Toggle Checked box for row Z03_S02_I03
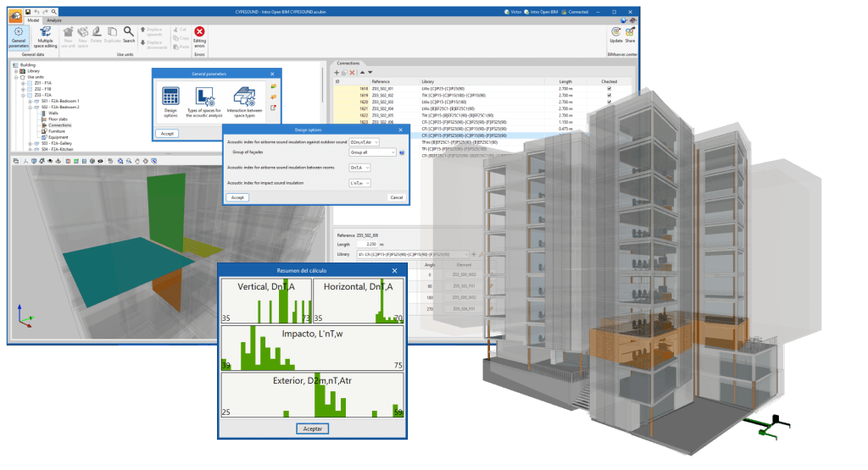The height and width of the screenshot is (470, 868). pos(609,102)
